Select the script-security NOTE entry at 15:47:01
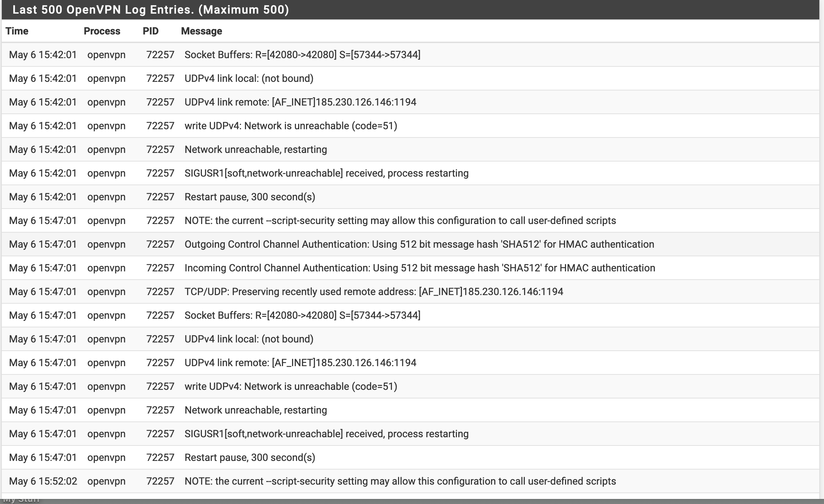 point(411,220)
